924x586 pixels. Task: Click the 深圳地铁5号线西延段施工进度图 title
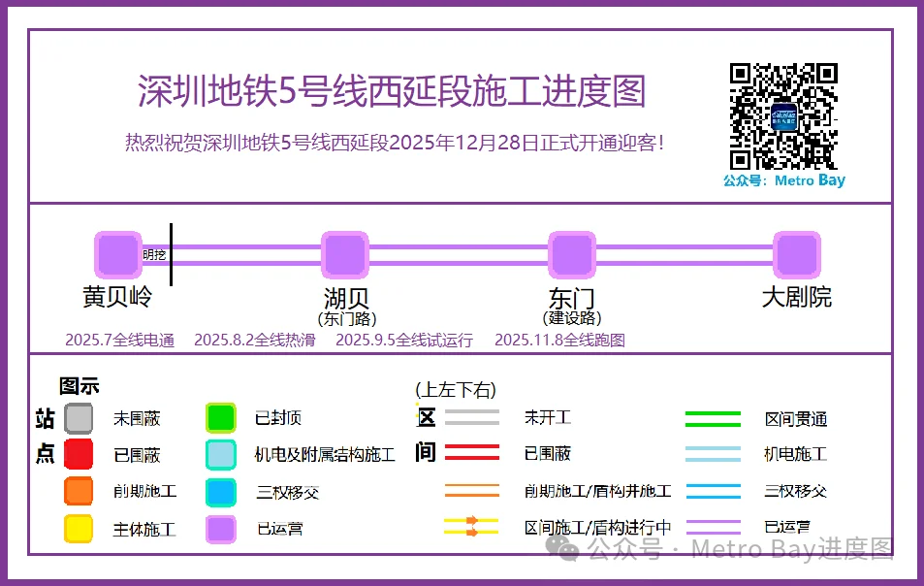coord(392,92)
